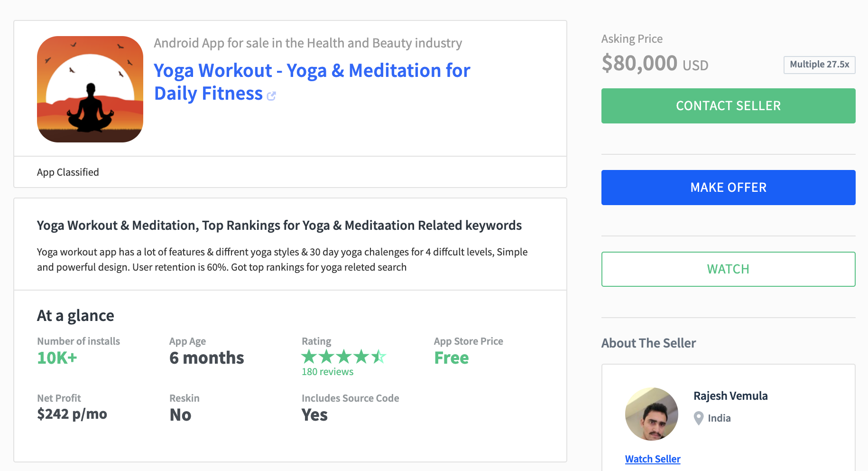
Task: Open the Yoga Workout app title link
Action: click(x=312, y=82)
